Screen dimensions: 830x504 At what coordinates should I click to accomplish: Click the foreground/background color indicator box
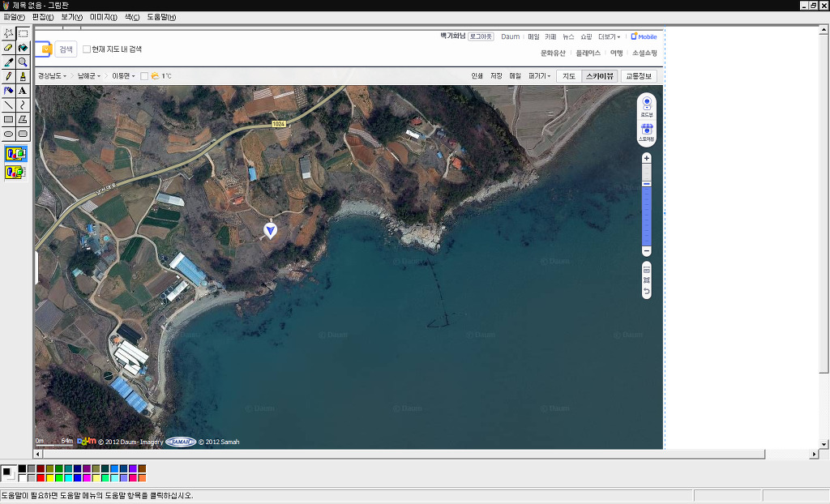[8, 472]
